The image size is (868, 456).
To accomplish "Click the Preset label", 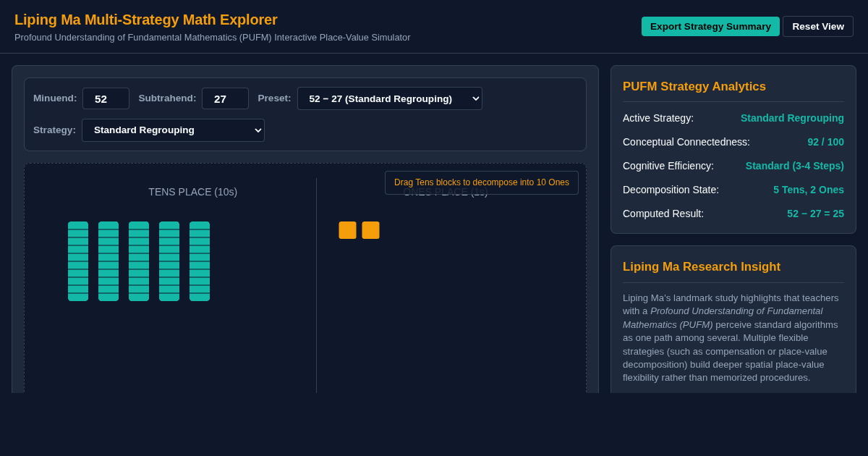I will point(274,98).
